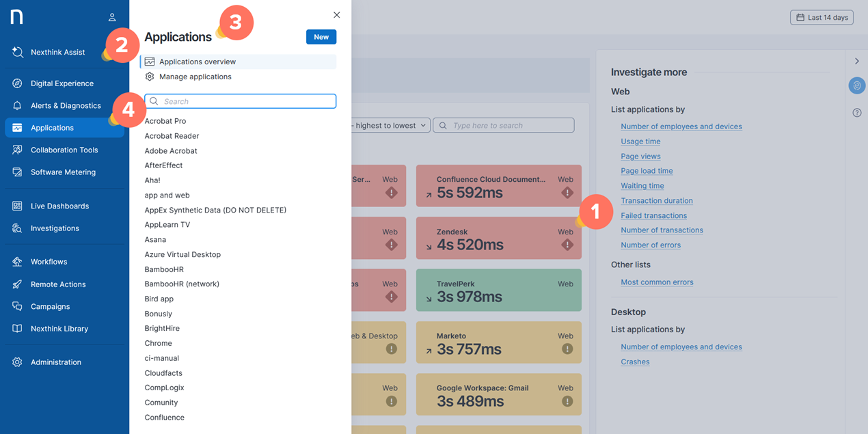Expand the collapsed right panel chevron

856,62
